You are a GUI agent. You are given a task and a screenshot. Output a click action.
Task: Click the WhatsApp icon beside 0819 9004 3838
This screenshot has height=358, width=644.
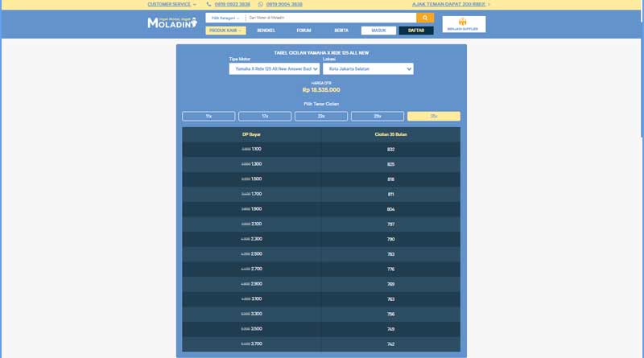click(260, 4)
